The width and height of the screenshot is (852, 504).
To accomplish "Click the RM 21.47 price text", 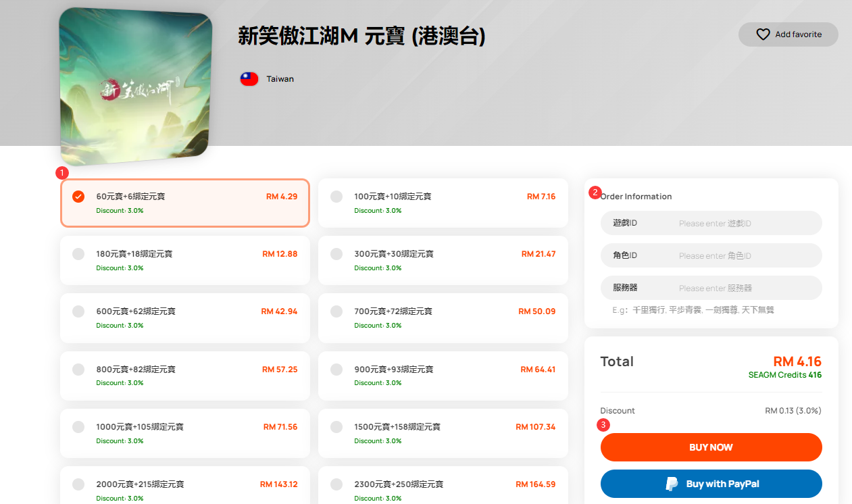I will pos(538,254).
